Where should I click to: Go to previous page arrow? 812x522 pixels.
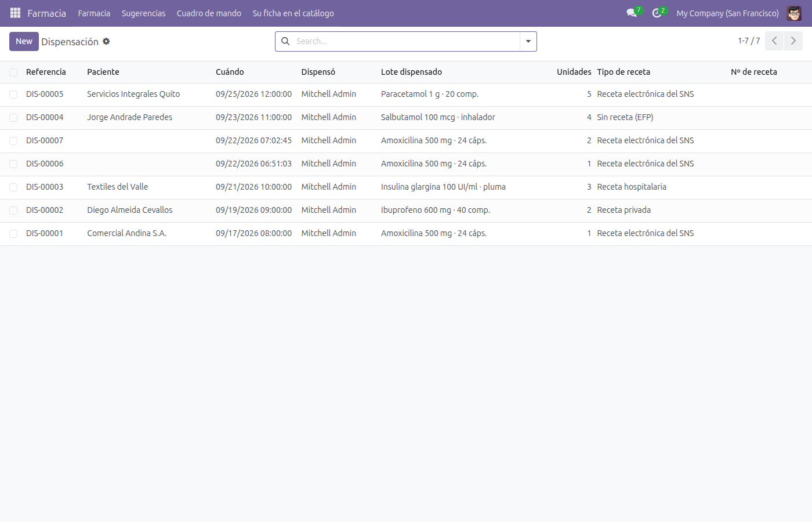pos(774,41)
